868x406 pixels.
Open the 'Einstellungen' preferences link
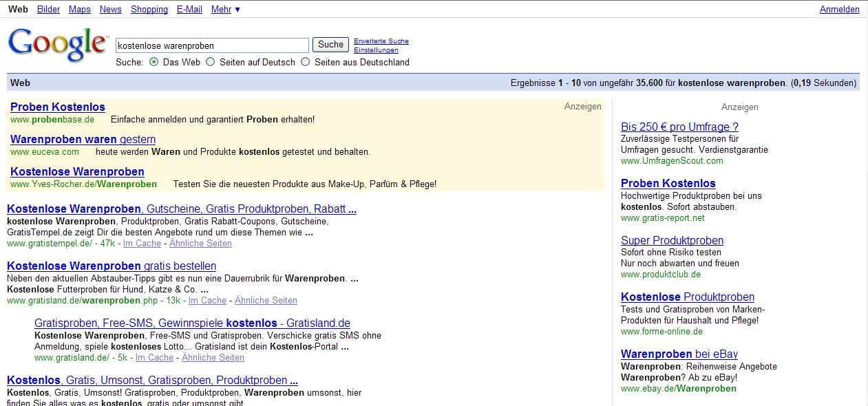click(376, 50)
